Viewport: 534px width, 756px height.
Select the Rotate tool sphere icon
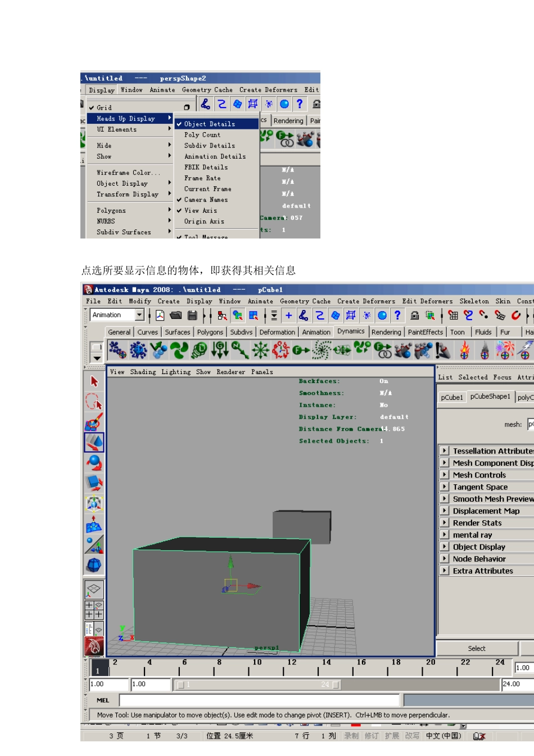tap(94, 463)
